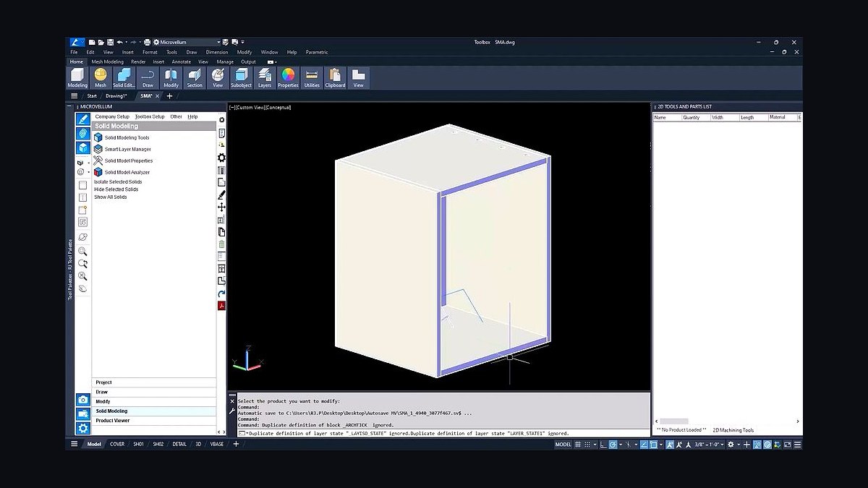Click the zoom magnifier icon in left palette
This screenshot has height=488, width=868.
[82, 252]
